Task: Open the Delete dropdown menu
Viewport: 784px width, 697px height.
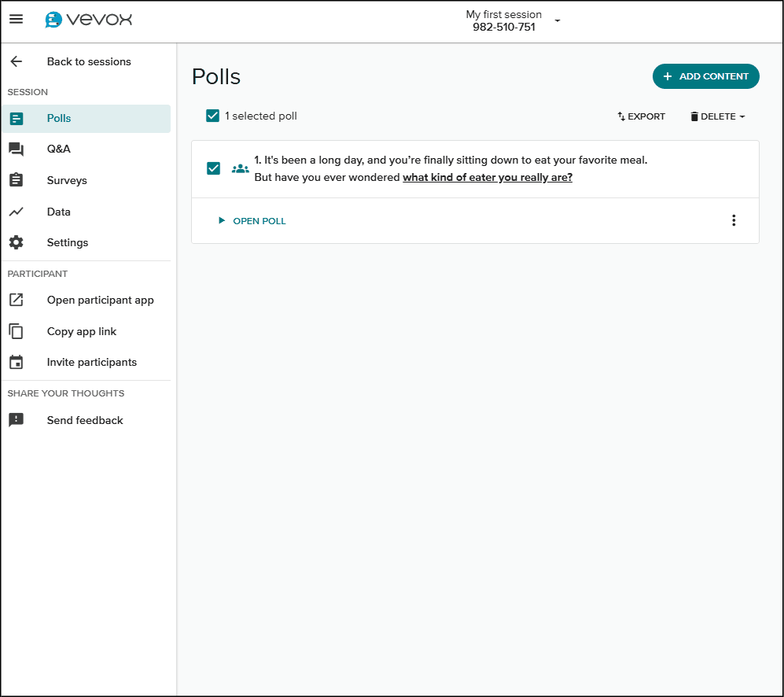Action: [x=717, y=116]
